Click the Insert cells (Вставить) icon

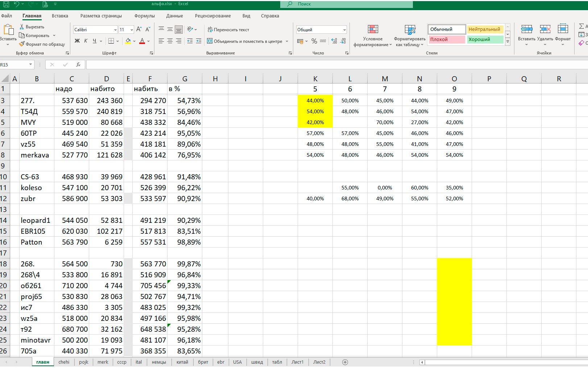click(526, 29)
